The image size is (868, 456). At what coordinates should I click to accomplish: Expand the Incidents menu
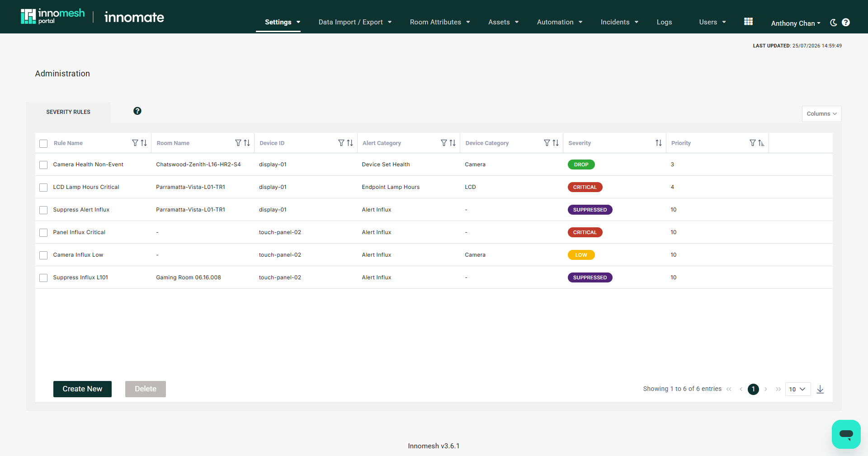[619, 22]
